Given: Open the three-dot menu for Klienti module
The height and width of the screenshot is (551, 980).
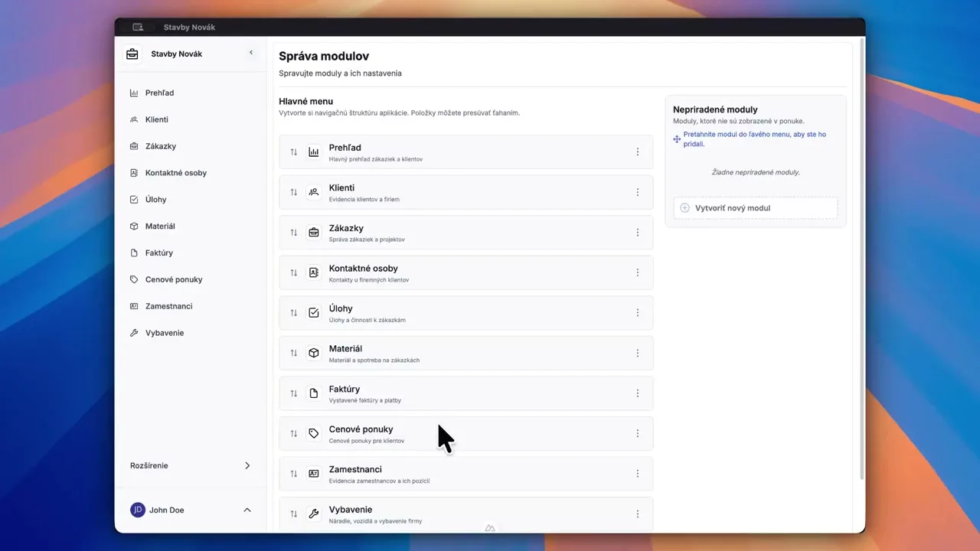Looking at the screenshot, I should (x=637, y=192).
